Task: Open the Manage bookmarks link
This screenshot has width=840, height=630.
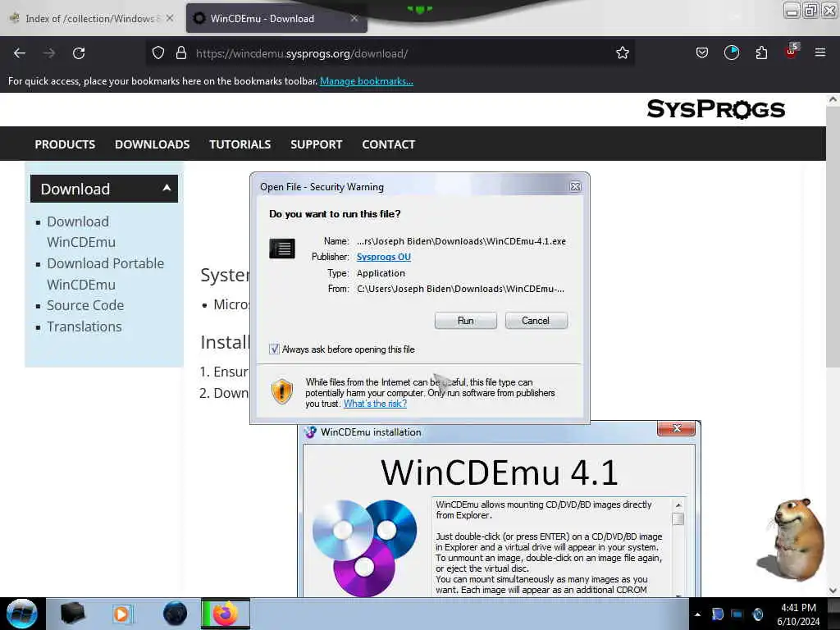Action: tap(367, 81)
